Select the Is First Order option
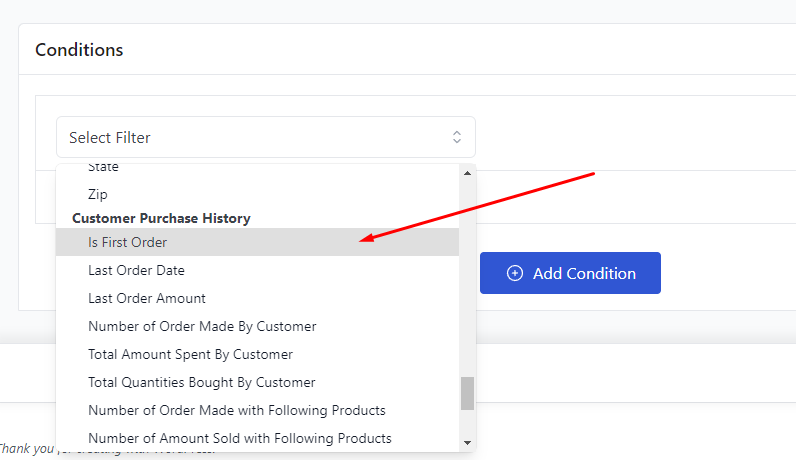 (257, 242)
